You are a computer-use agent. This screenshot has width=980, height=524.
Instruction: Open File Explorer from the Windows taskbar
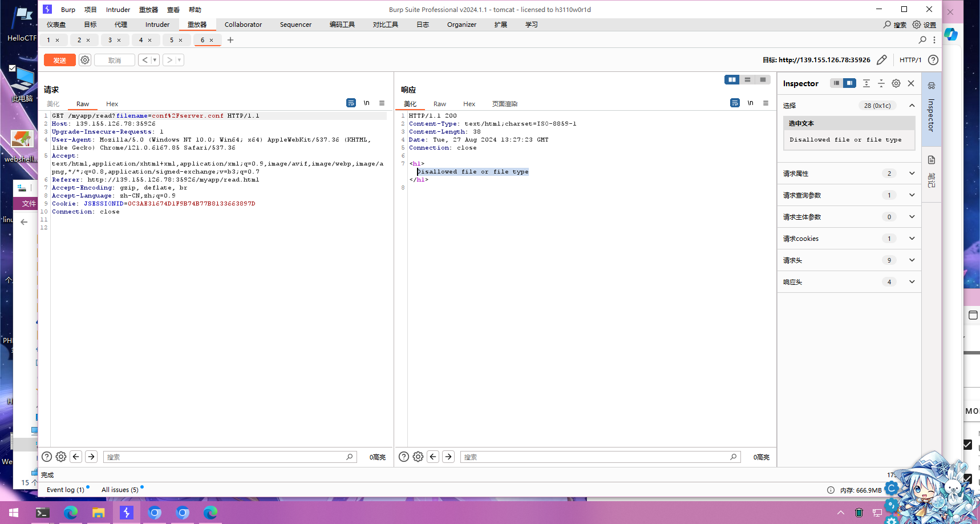[99, 513]
